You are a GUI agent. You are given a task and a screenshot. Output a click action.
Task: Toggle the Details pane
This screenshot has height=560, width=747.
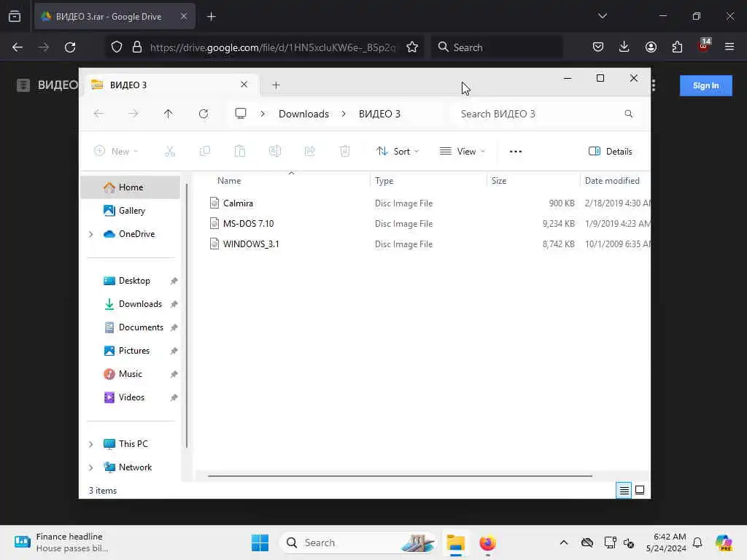[611, 152]
